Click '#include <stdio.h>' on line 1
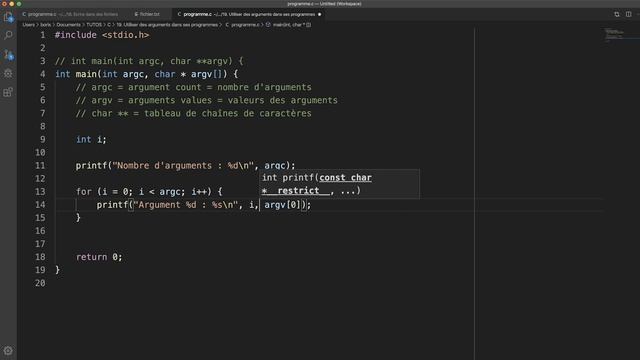The height and width of the screenshot is (360, 640). [102, 35]
